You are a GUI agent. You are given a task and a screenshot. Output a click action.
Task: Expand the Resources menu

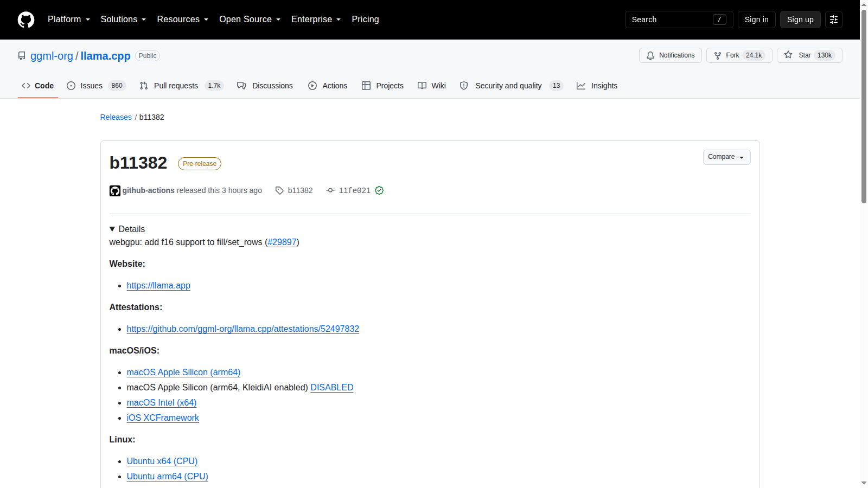coord(183,20)
